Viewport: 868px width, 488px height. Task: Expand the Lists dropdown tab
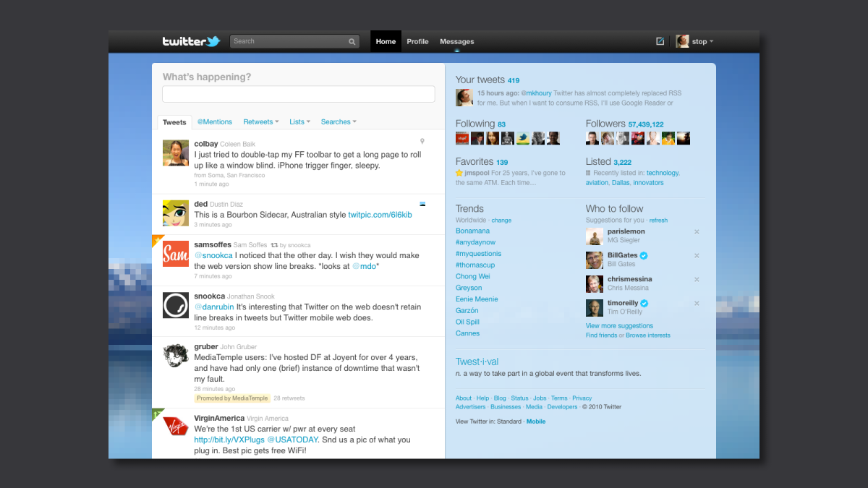[x=299, y=122]
